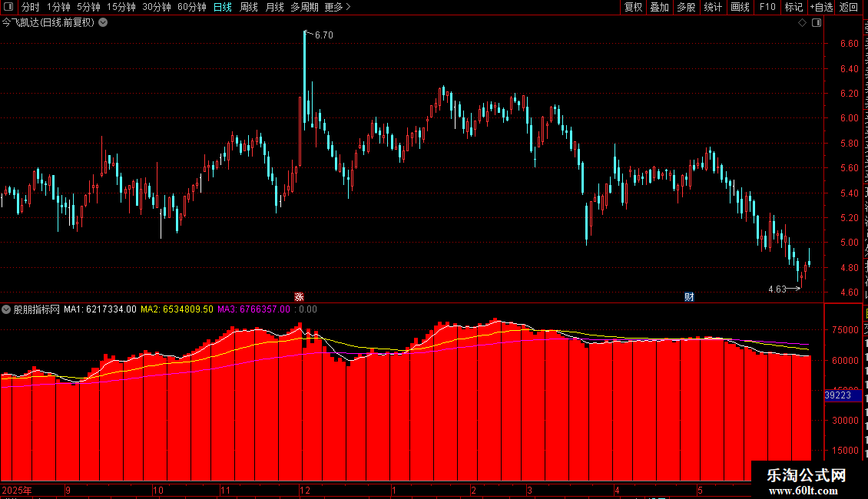Switch to 周线 weekly chart
This screenshot has height=499, width=868.
pos(249,7)
